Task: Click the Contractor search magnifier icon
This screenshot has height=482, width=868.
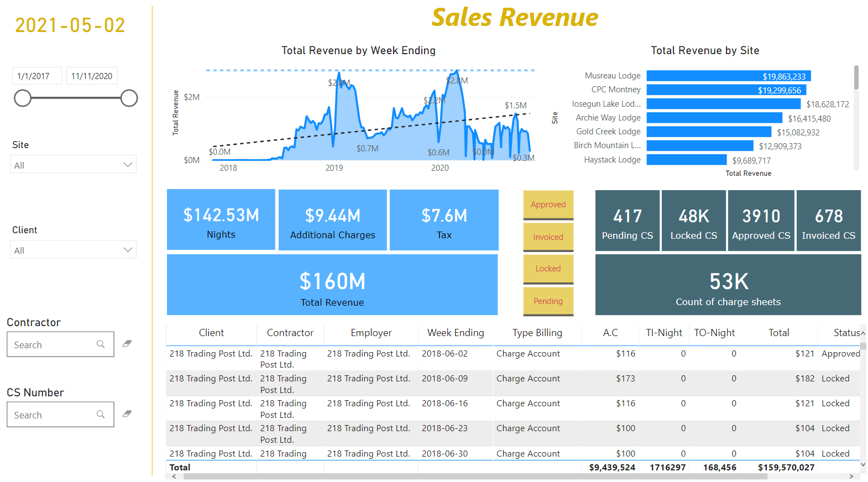Action: tap(101, 344)
